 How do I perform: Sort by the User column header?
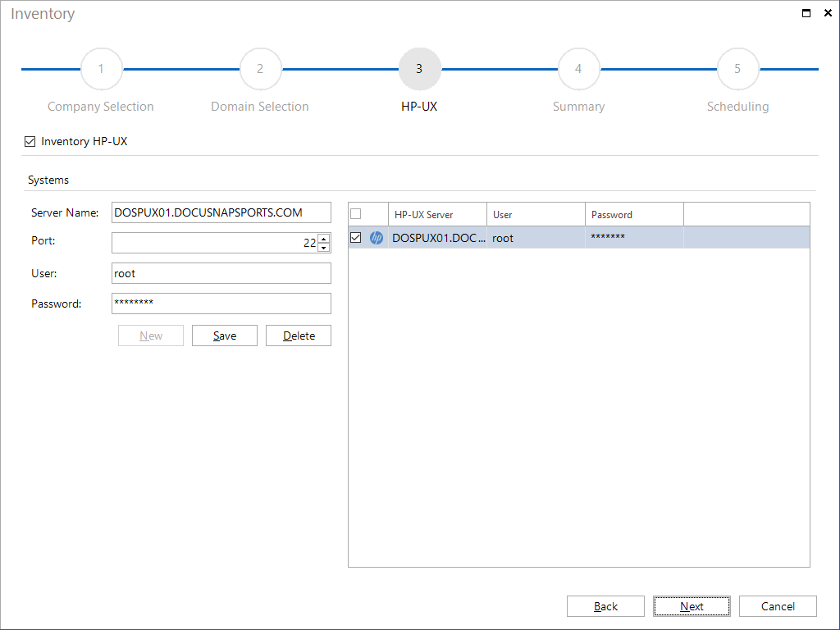[536, 214]
